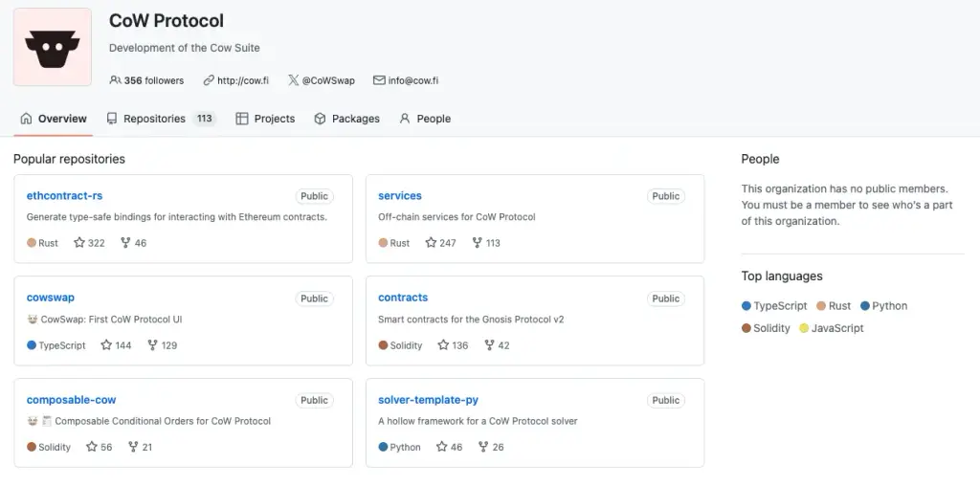Click the star icon for contracts
The image size is (980, 486).
(443, 344)
